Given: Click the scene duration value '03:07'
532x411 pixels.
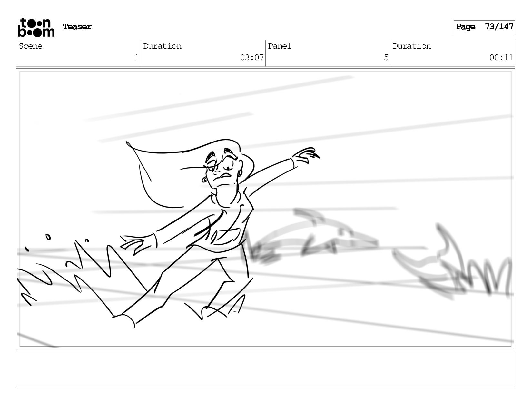Looking at the screenshot, I should [252, 58].
